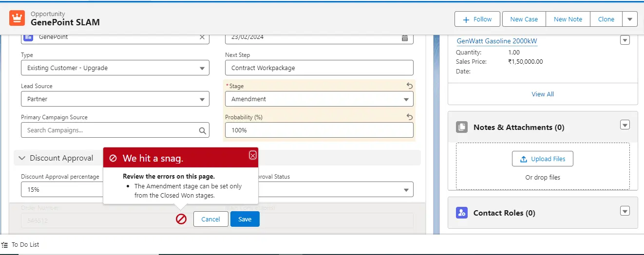The image size is (644, 255).
Task: Open the Stage dropdown set to Amendment
Action: 319,99
